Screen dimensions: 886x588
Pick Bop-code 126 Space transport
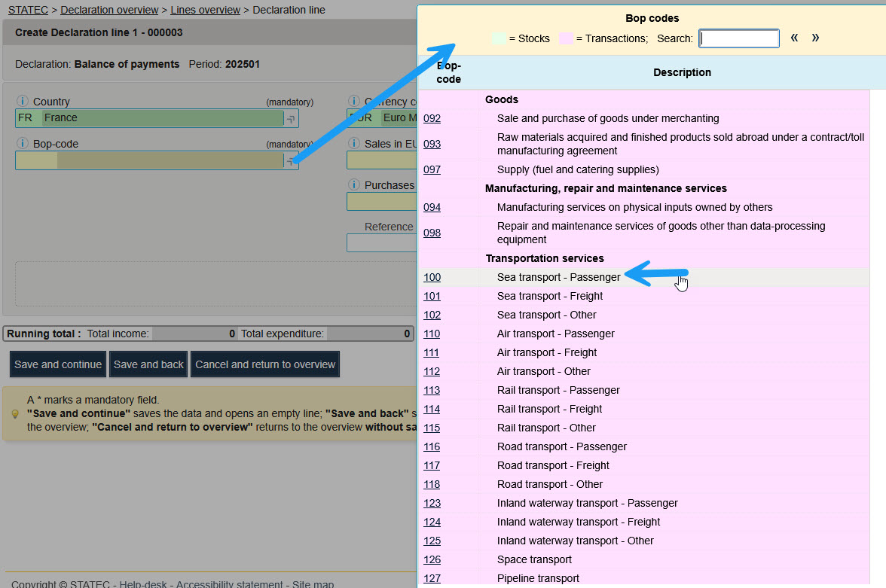432,559
